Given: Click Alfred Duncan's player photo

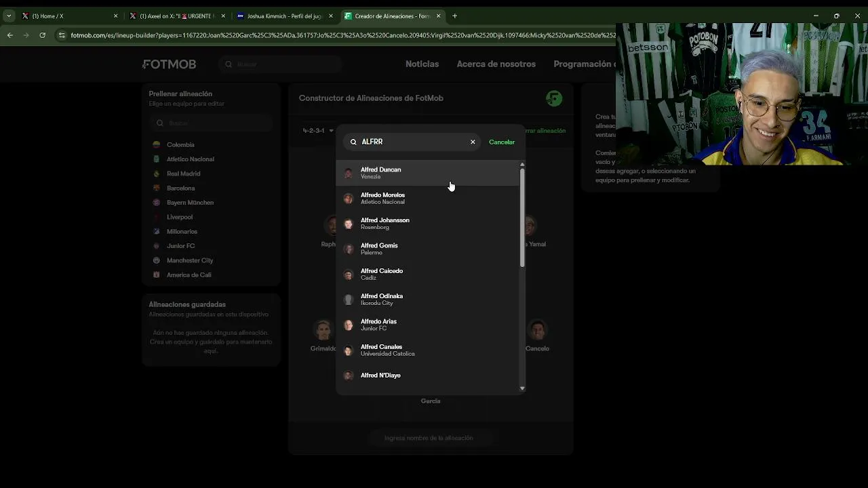Looking at the screenshot, I should [348, 174].
